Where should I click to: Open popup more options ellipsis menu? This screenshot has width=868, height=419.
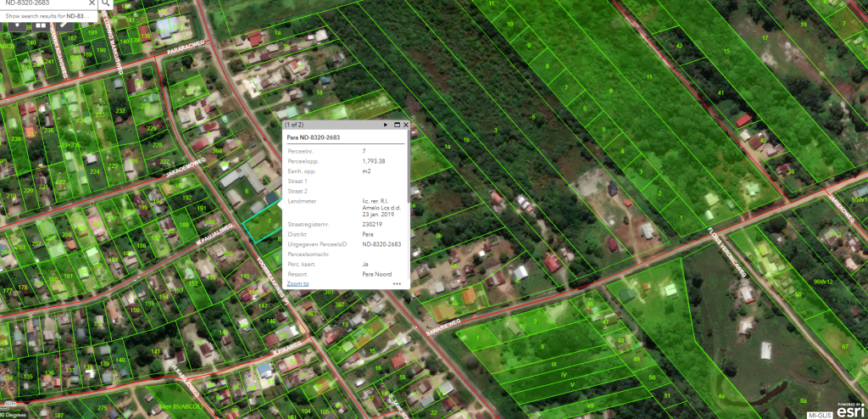click(x=397, y=283)
